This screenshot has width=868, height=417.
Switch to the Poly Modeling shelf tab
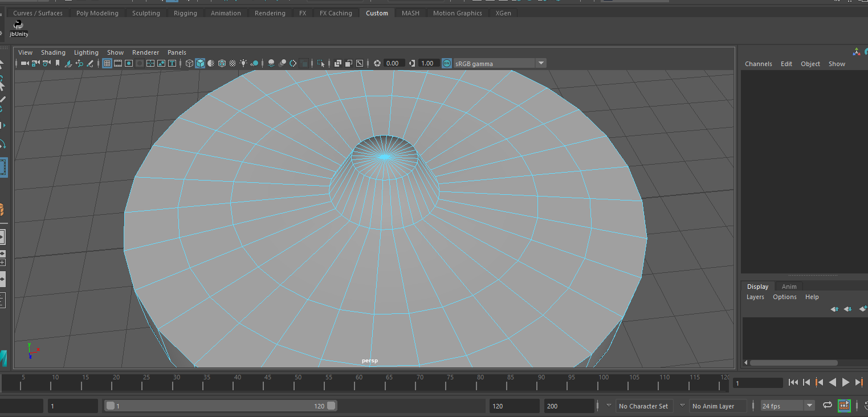tap(97, 13)
